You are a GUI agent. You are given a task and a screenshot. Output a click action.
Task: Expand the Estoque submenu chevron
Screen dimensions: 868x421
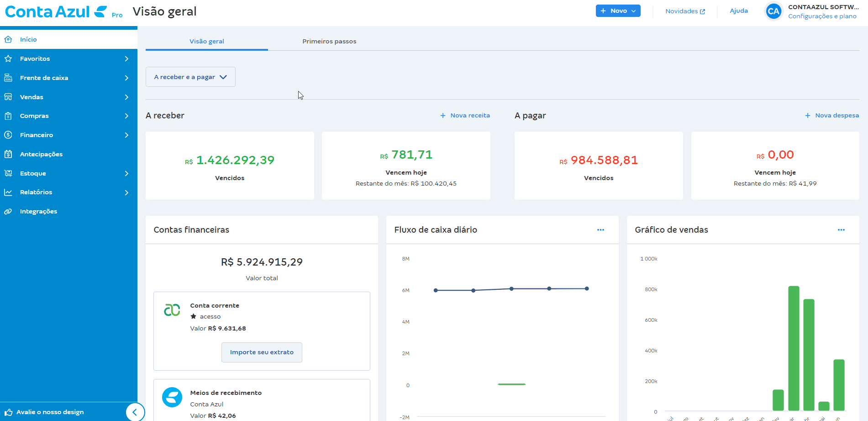(126, 173)
